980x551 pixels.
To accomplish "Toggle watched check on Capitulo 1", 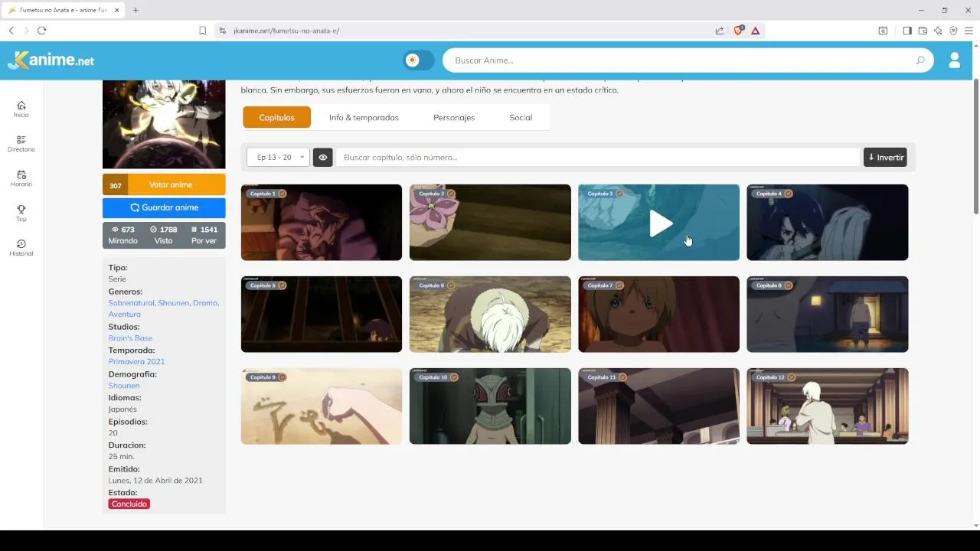I will (x=283, y=194).
